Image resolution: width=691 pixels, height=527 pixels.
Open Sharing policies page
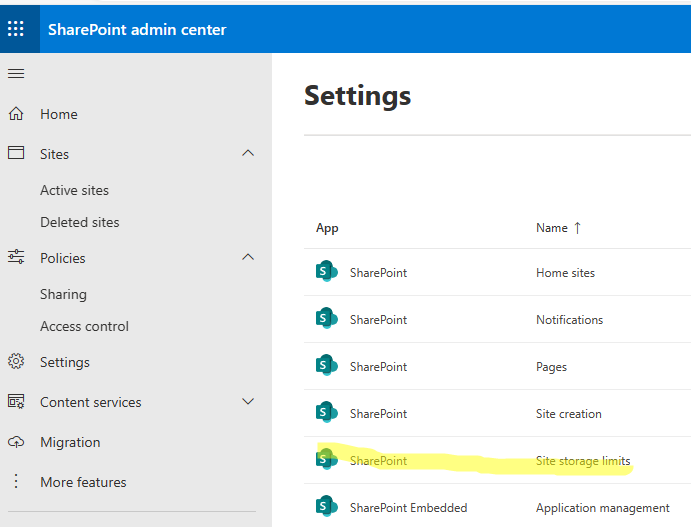point(63,294)
